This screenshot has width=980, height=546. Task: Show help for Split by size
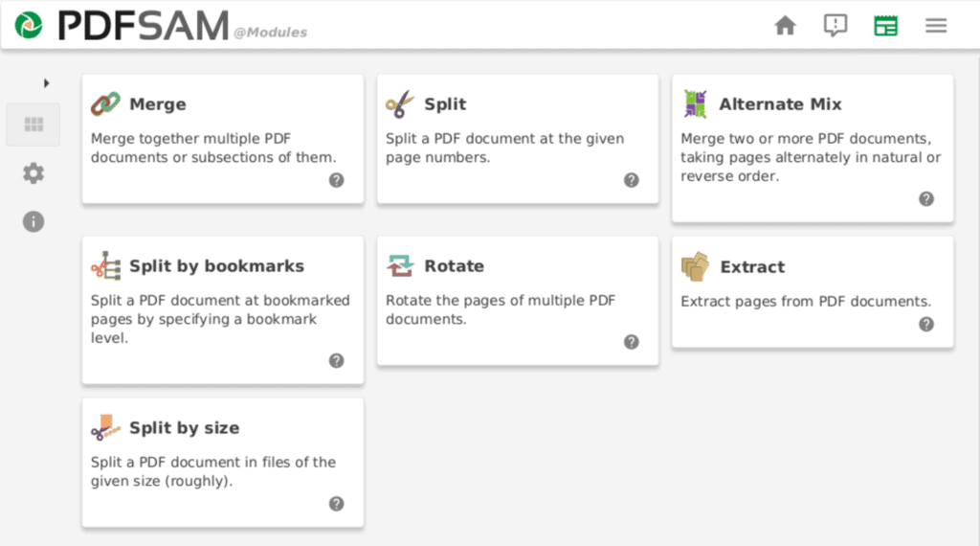336,504
